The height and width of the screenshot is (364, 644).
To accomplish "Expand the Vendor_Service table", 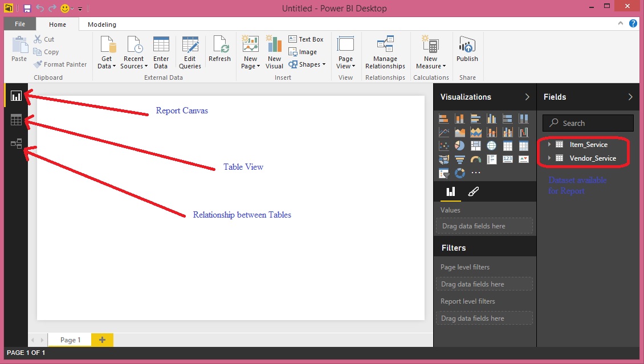I will (x=549, y=158).
